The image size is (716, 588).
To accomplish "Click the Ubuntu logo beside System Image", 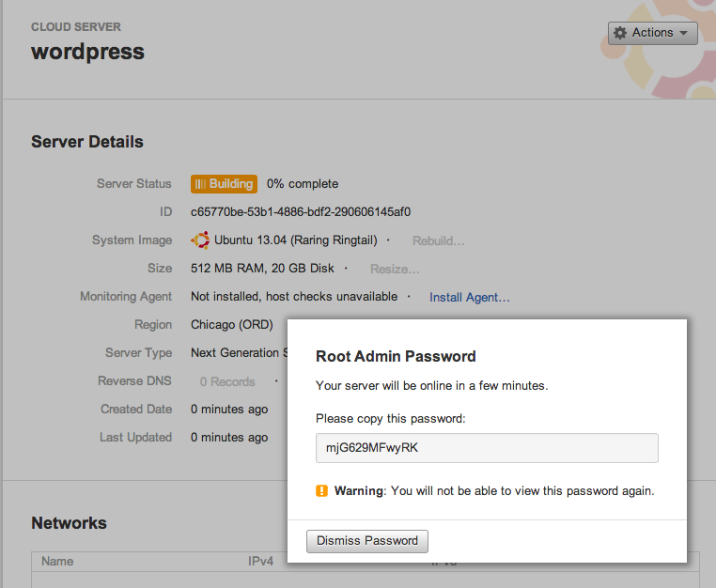I will 200,240.
